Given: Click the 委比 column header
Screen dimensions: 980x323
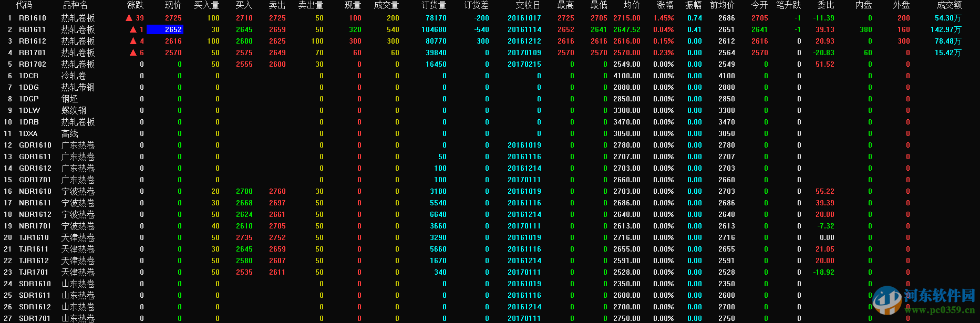Looking at the screenshot, I should (826, 5).
